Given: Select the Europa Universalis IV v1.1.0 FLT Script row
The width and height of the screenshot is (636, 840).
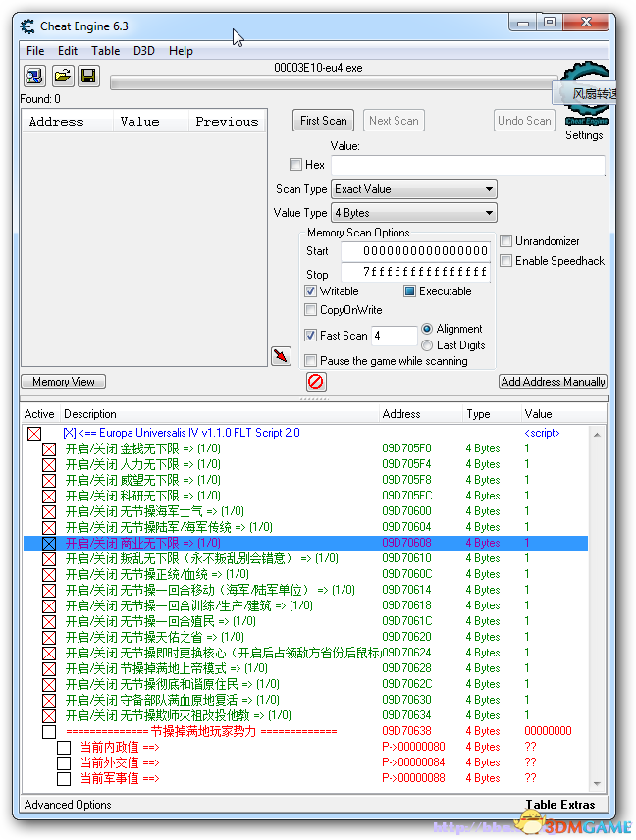Looking at the screenshot, I should click(305, 433).
